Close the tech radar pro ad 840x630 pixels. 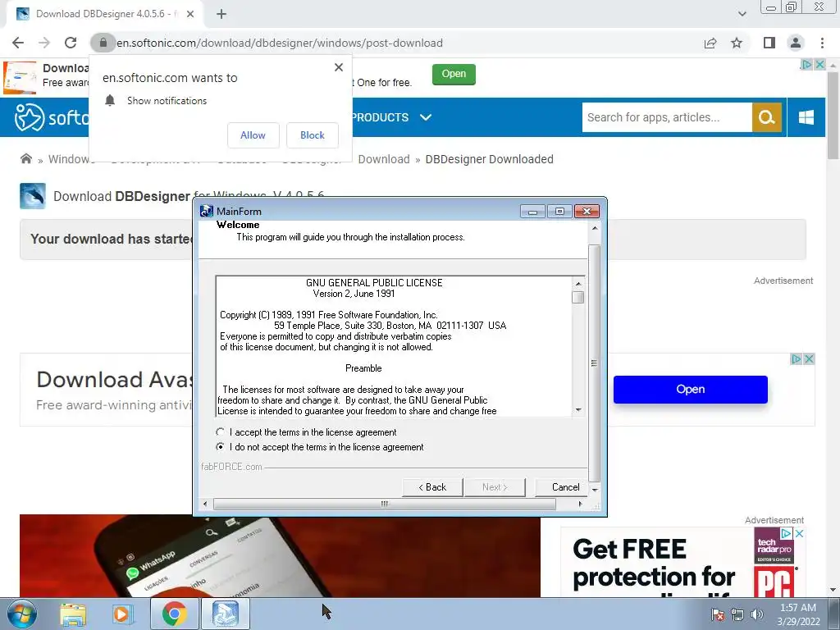click(x=799, y=533)
